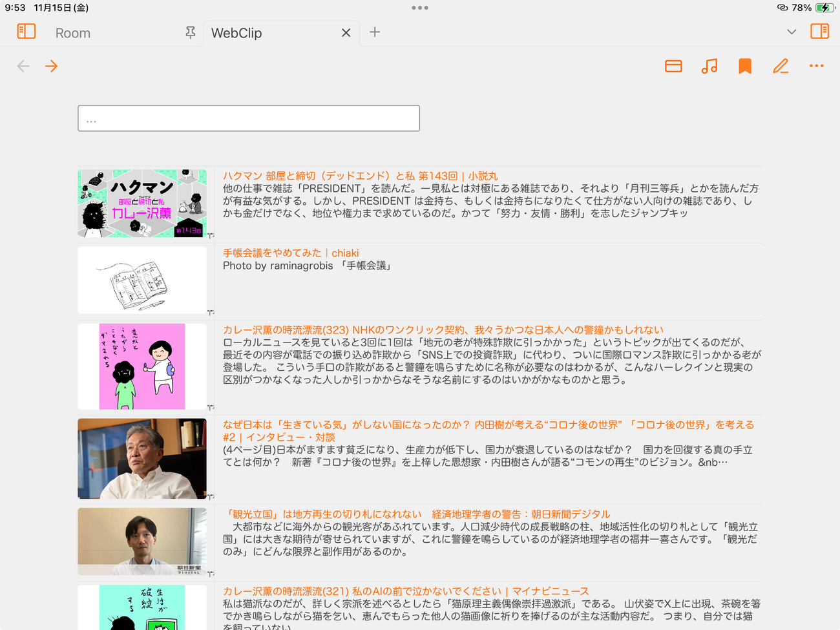
Task: Select the WebClip tab
Action: pyautogui.click(x=236, y=33)
